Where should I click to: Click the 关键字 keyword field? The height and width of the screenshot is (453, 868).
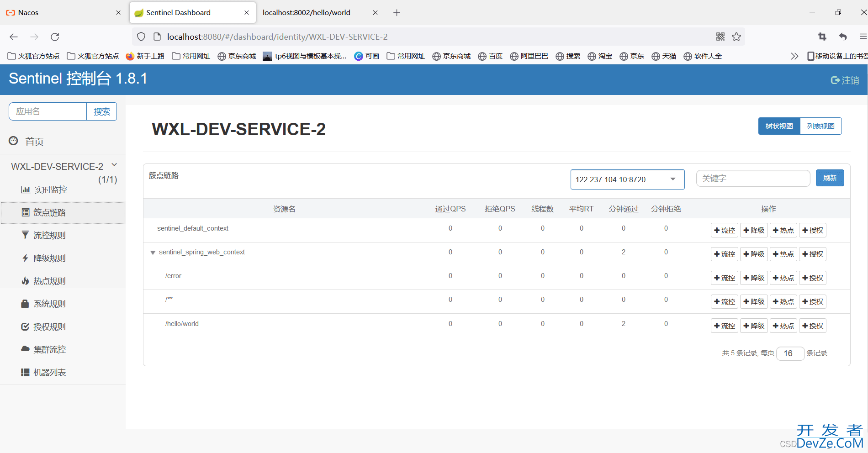753,179
